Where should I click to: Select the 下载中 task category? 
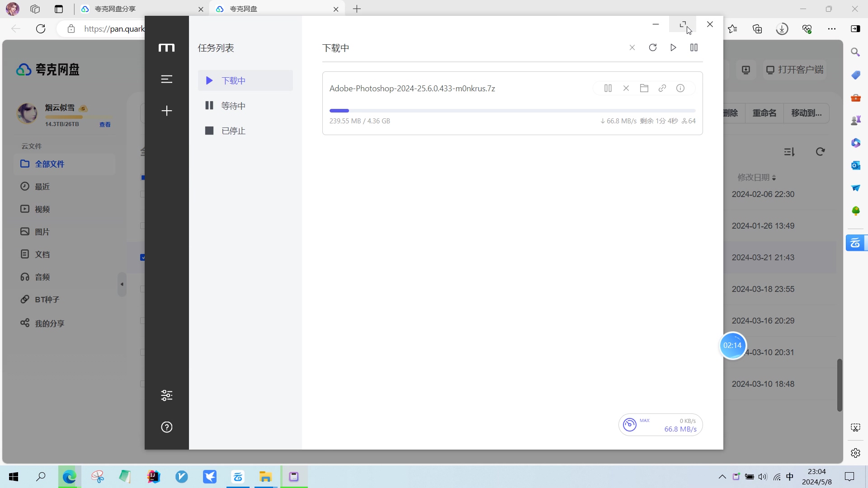(x=245, y=80)
